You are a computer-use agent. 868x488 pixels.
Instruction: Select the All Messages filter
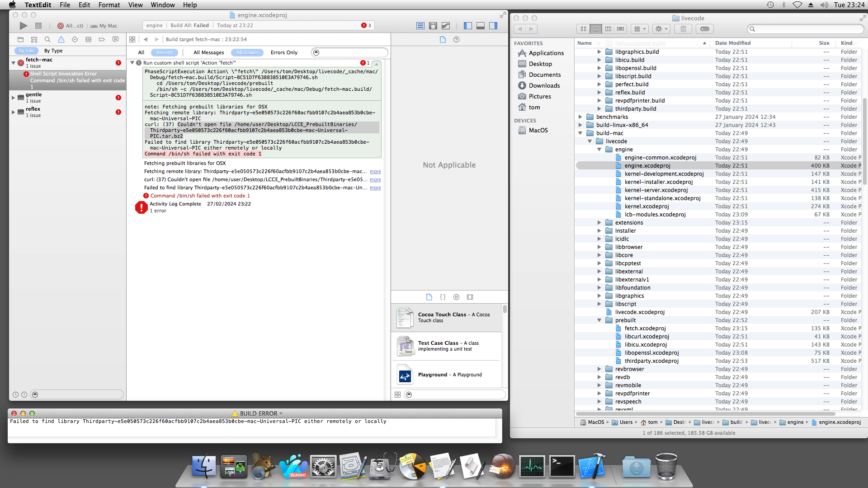208,52
